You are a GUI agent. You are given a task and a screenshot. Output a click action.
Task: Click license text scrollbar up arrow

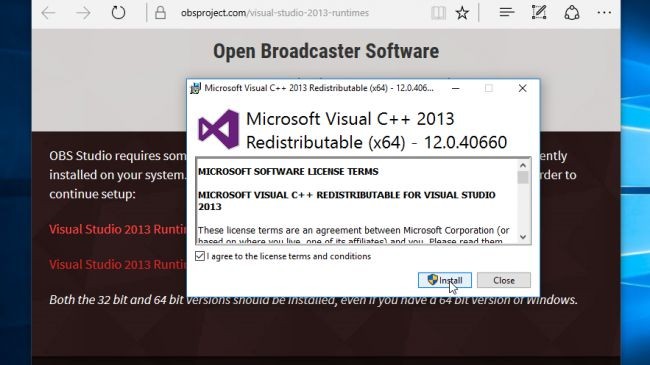523,165
